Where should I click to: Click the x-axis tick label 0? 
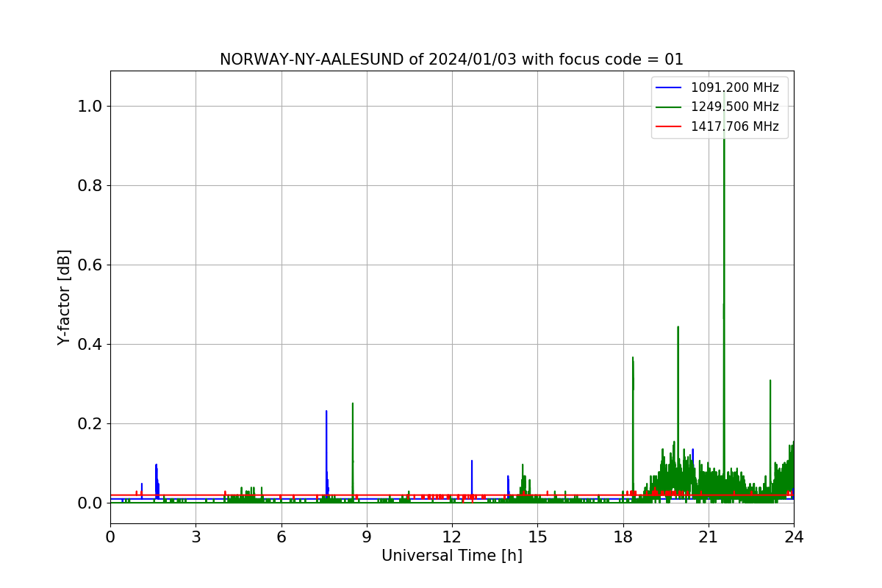click(110, 537)
